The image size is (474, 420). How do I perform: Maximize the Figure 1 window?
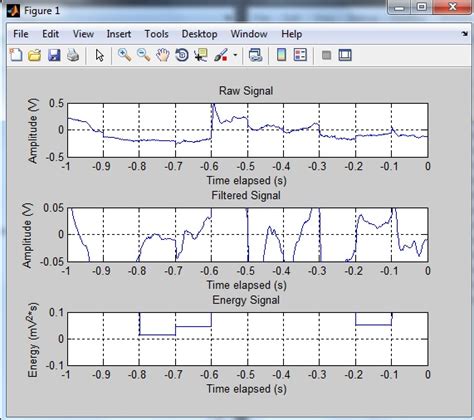[x=422, y=7]
